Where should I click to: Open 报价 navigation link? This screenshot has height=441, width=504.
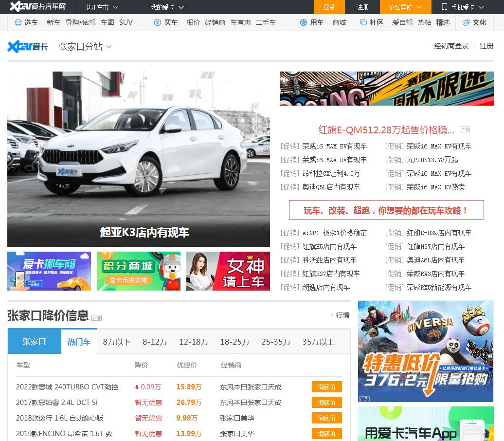[193, 22]
